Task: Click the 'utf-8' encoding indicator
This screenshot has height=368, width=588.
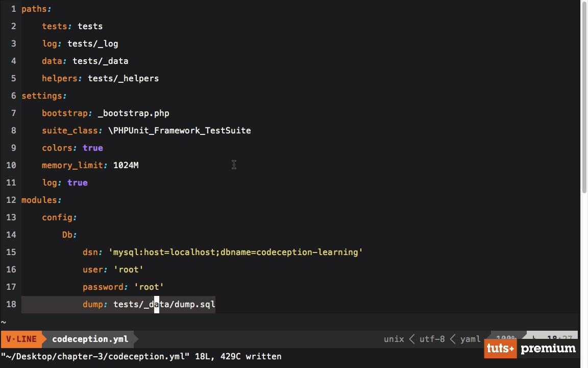Action: click(x=432, y=339)
